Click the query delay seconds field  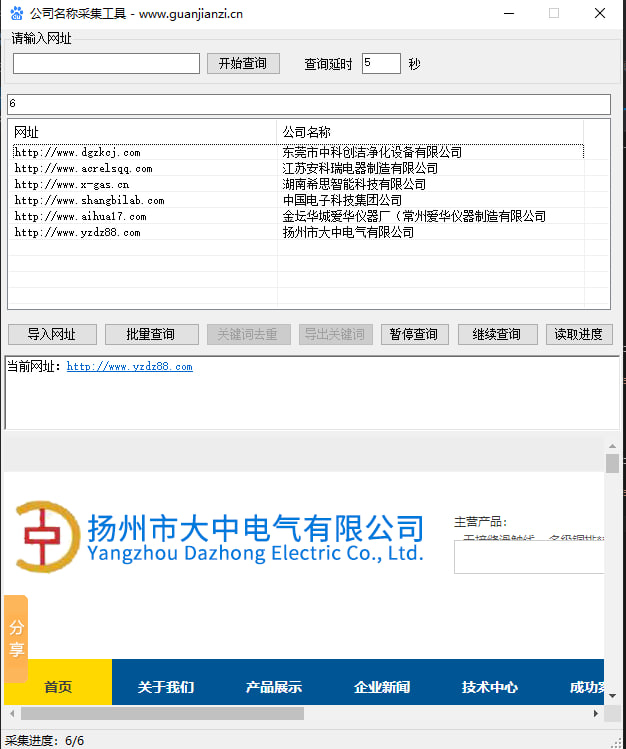point(381,63)
